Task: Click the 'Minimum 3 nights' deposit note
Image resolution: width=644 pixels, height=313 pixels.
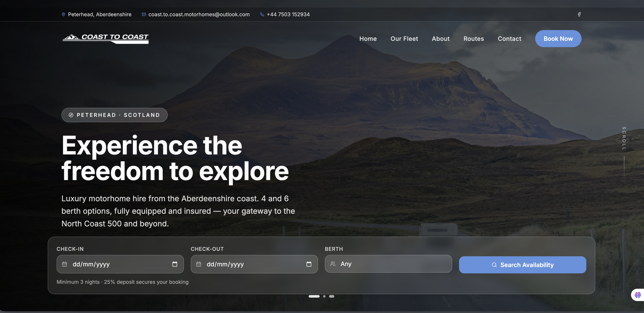Action: click(122, 282)
